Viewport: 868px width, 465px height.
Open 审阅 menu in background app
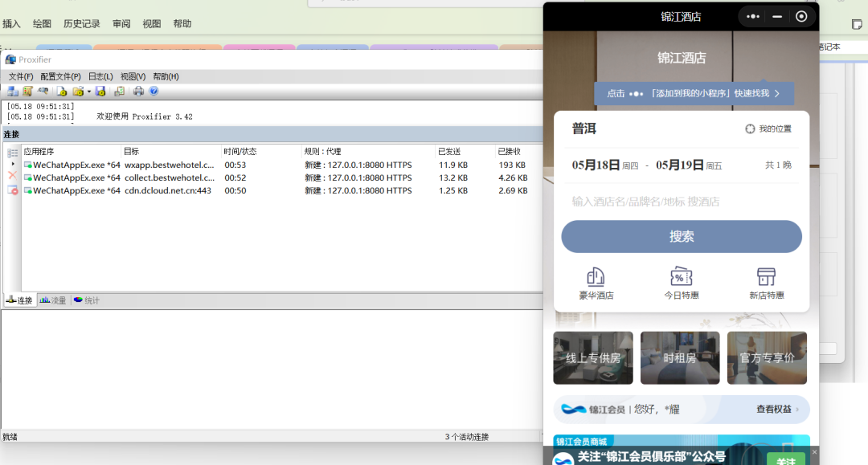(121, 24)
